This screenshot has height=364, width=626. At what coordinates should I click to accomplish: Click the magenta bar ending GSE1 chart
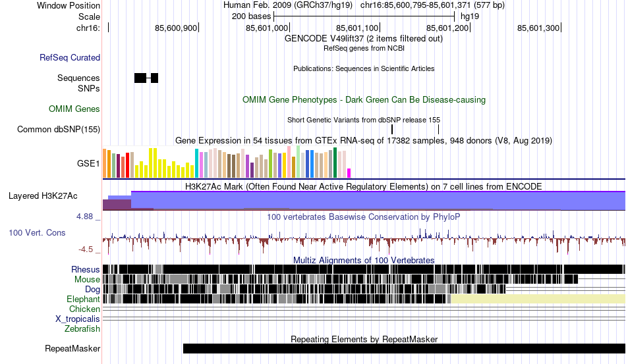[x=349, y=173]
